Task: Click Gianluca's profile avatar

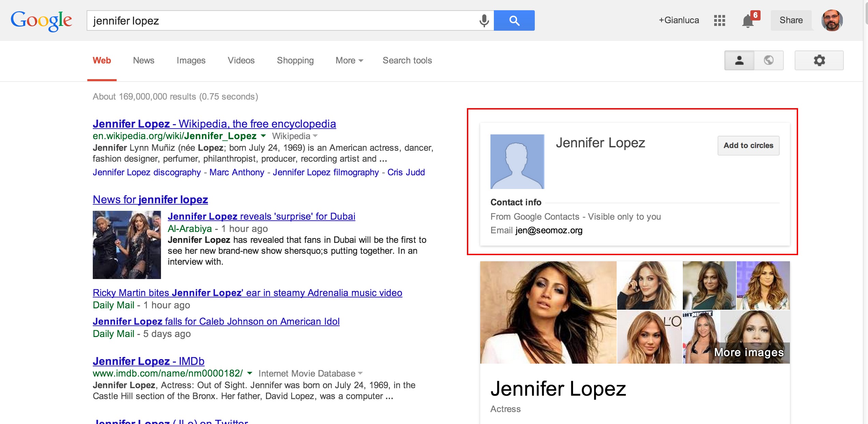Action: [832, 20]
